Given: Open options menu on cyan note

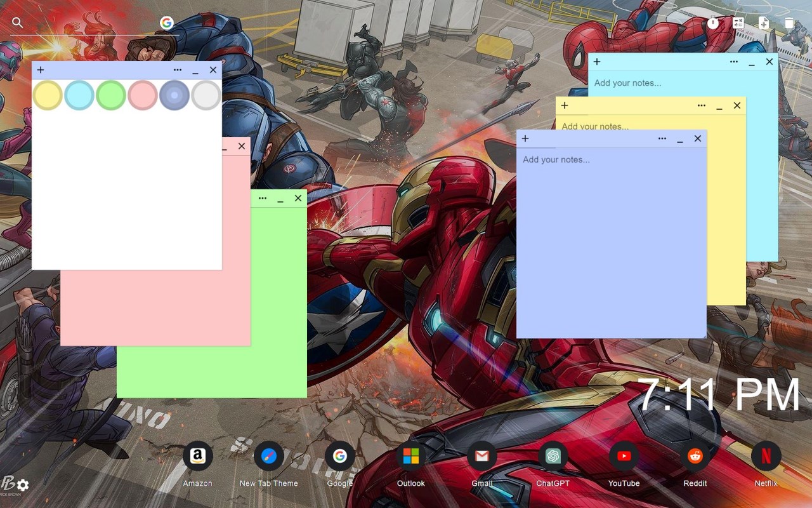Looking at the screenshot, I should click(x=734, y=62).
